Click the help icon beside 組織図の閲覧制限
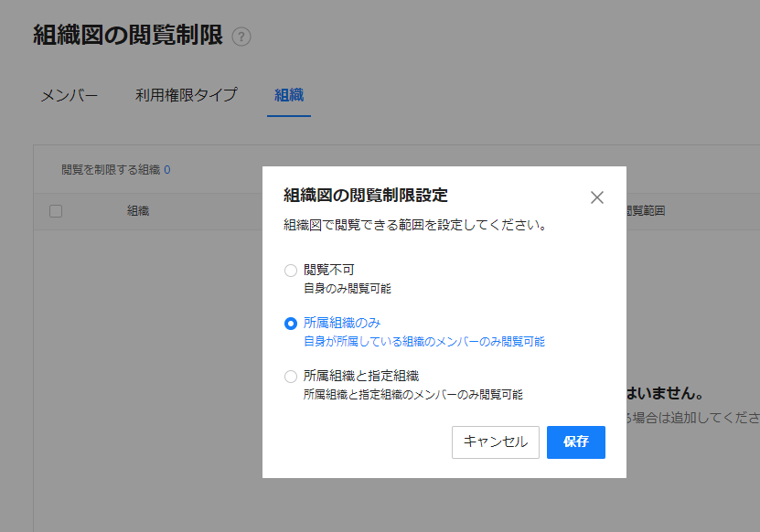This screenshot has width=760, height=532. [241, 37]
